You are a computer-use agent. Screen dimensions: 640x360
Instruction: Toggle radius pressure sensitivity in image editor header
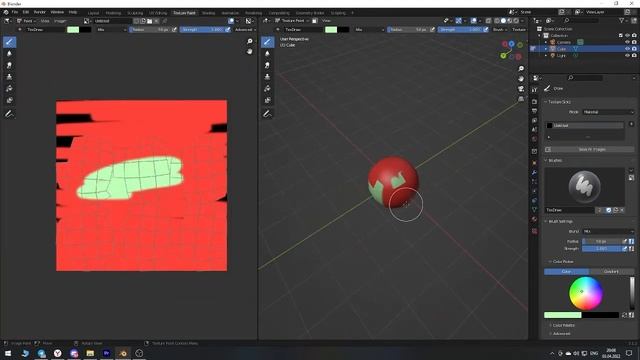click(174, 29)
